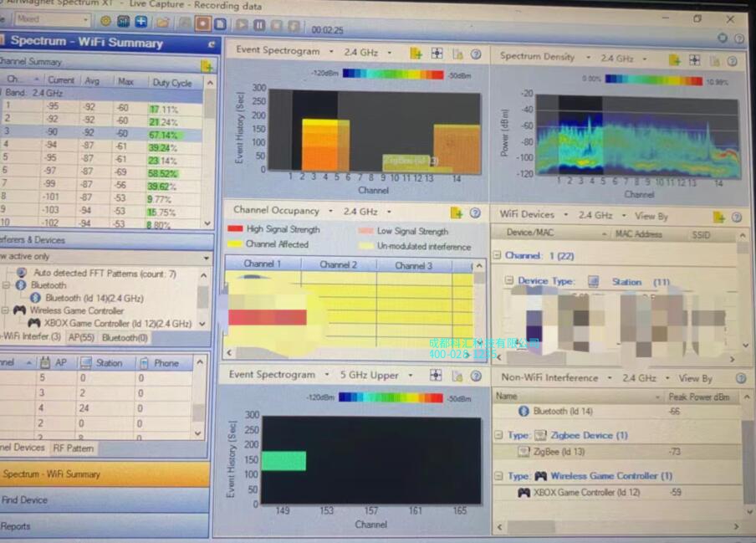756x543 pixels.
Task: Switch to the RF Pattern tab
Action: 74,448
